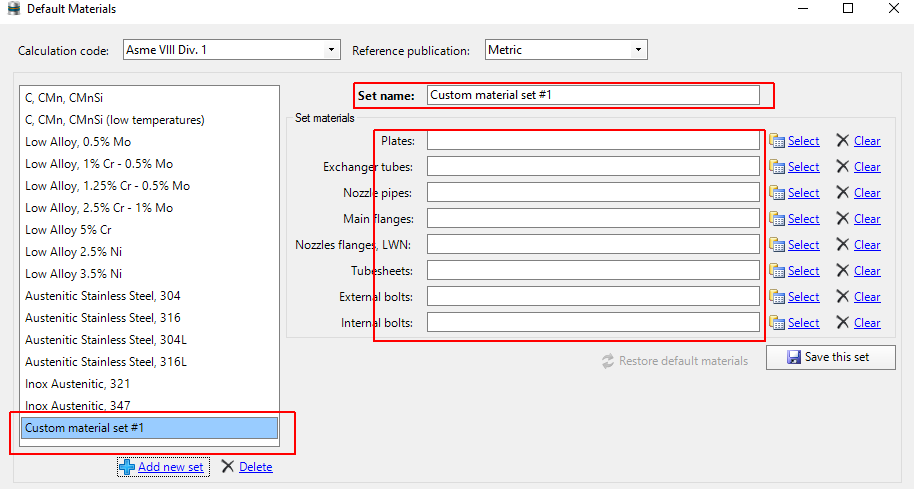
Task: Click the floppy disk Save this set icon
Action: coord(793,357)
